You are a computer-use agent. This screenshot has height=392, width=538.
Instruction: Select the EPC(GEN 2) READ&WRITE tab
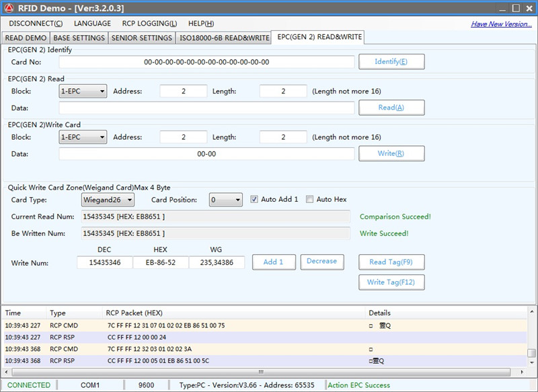pyautogui.click(x=319, y=37)
